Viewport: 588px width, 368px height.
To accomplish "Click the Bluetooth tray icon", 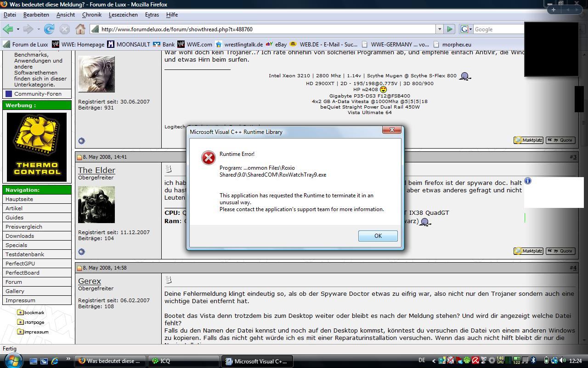I will click(x=533, y=361).
